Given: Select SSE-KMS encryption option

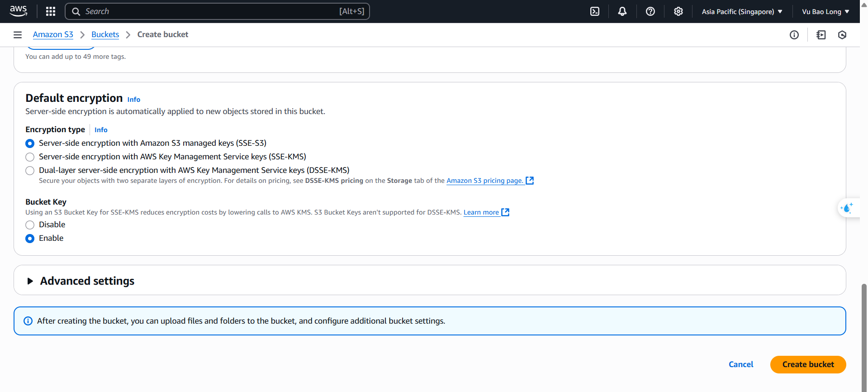Looking at the screenshot, I should coord(30,157).
